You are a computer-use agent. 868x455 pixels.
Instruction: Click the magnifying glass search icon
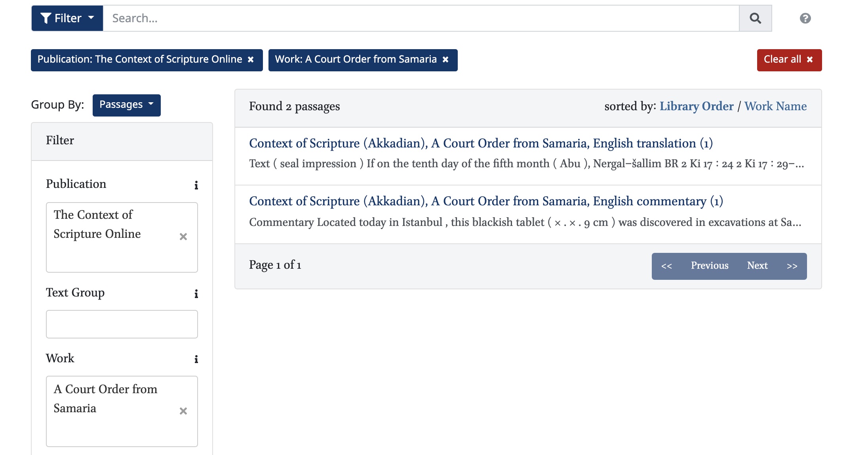(755, 18)
